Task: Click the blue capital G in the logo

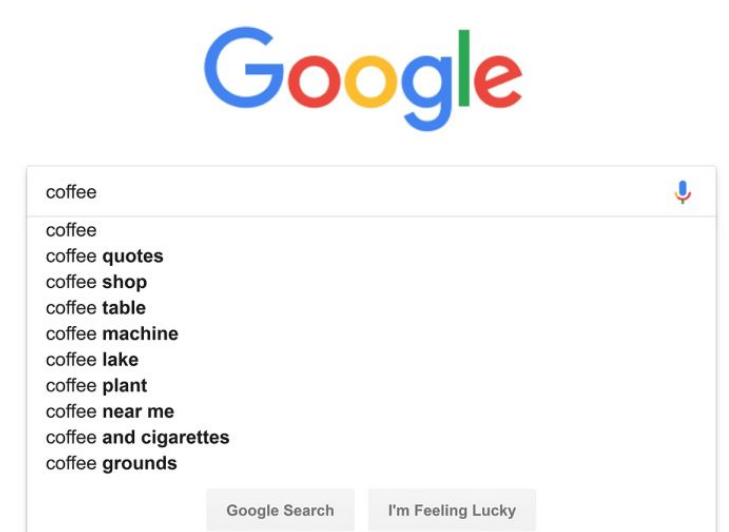Action: [x=244, y=67]
